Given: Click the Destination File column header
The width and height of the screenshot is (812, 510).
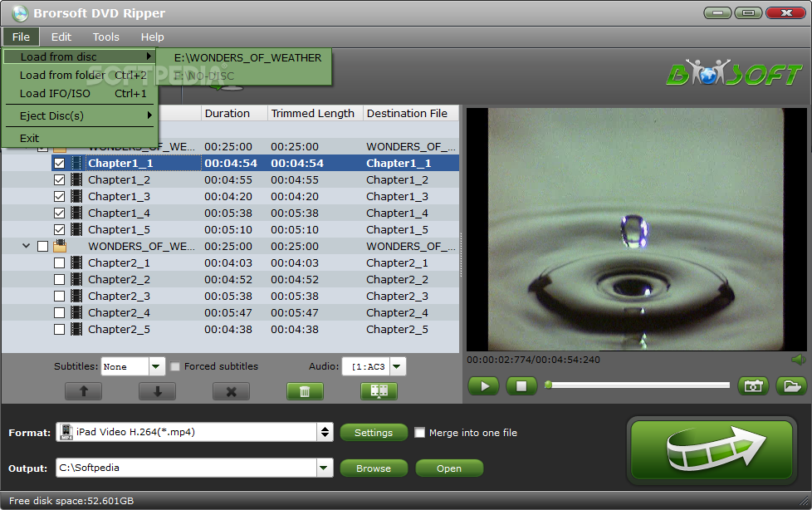Looking at the screenshot, I should pyautogui.click(x=411, y=113).
